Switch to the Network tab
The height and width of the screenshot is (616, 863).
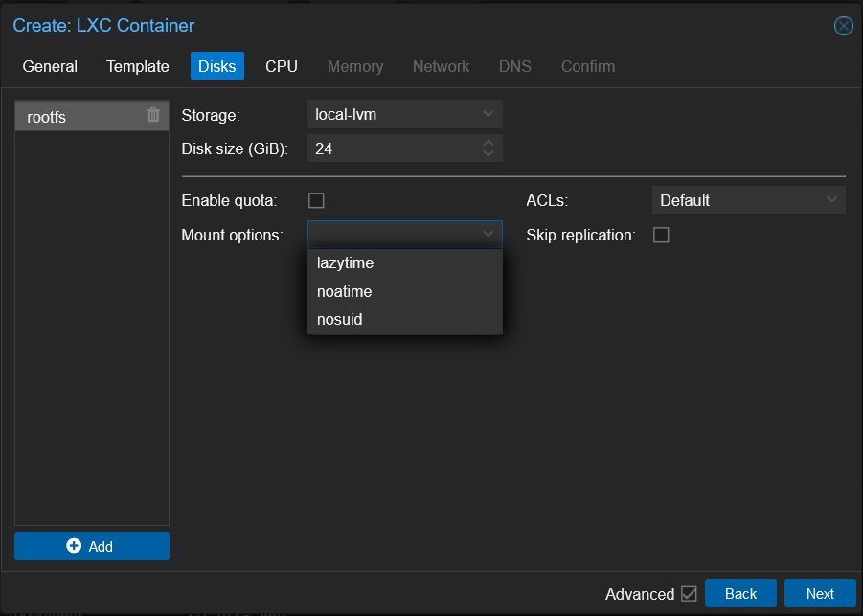pos(441,66)
